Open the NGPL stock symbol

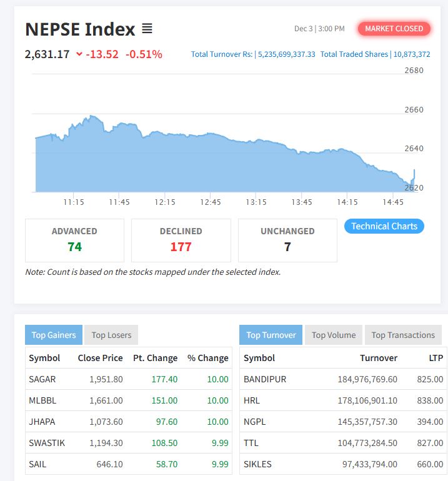pyautogui.click(x=254, y=422)
